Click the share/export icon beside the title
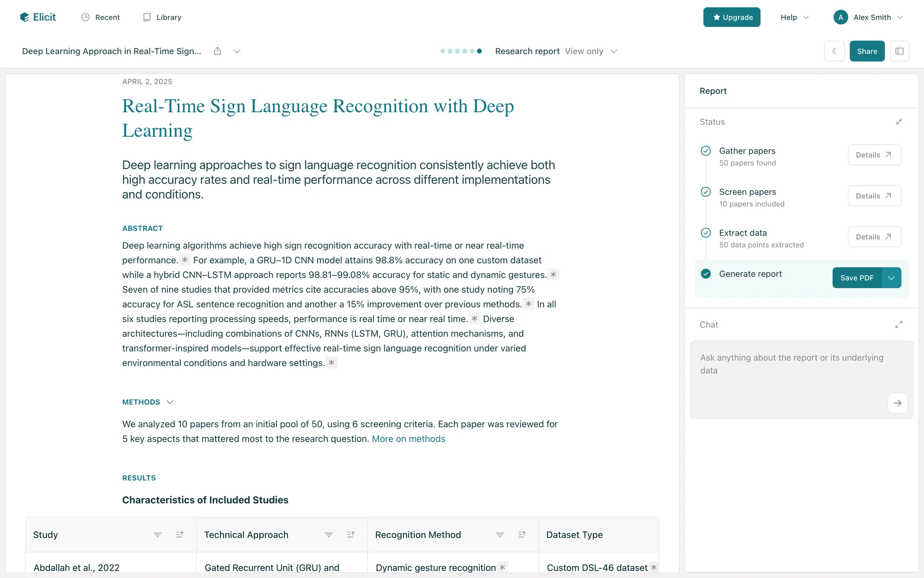This screenshot has width=924, height=578. tap(218, 51)
